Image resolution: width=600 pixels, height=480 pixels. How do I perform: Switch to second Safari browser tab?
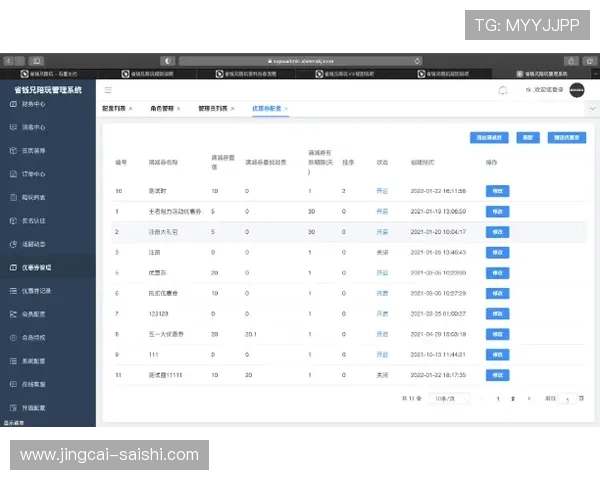click(x=148, y=74)
